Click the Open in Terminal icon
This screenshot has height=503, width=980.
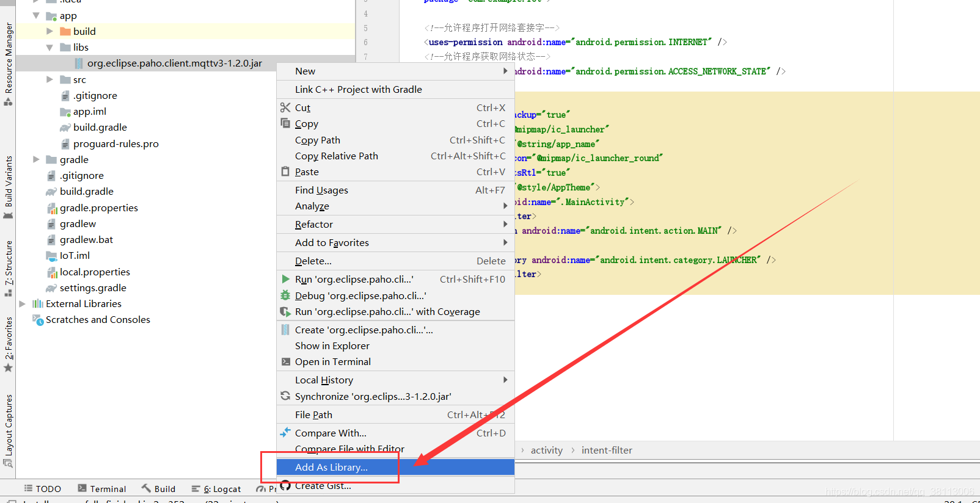pos(285,361)
